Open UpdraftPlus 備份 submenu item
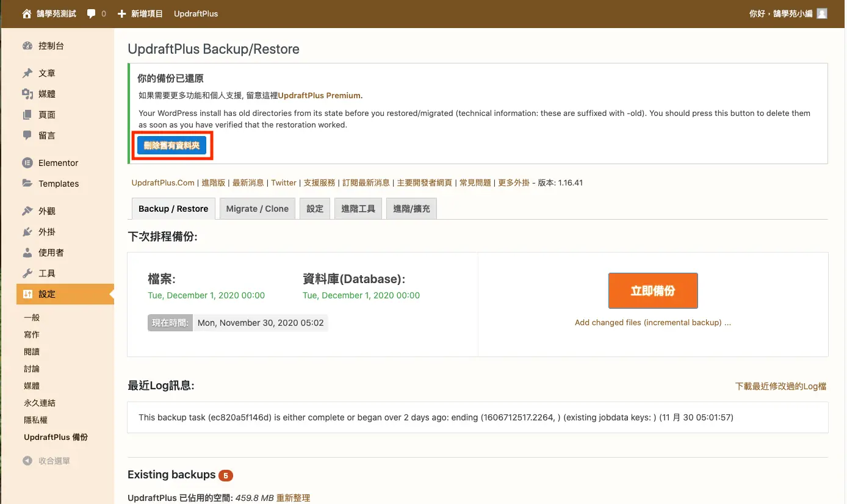Screen dimensions: 847x504 [x=56, y=437]
